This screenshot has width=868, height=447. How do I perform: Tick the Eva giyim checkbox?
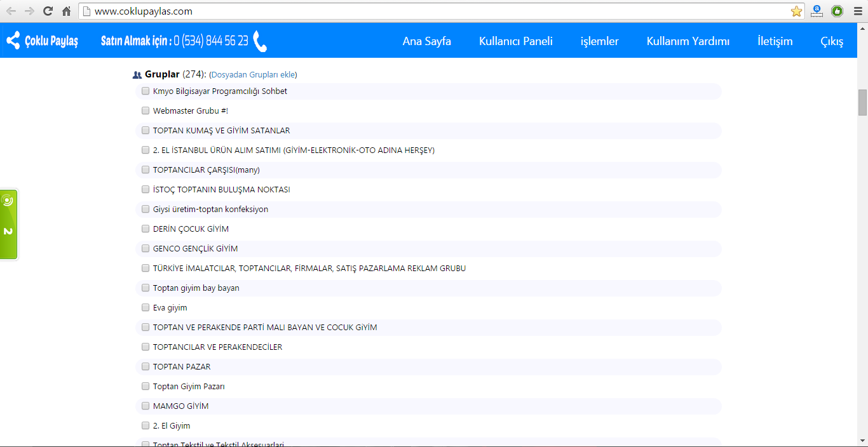[x=146, y=307]
